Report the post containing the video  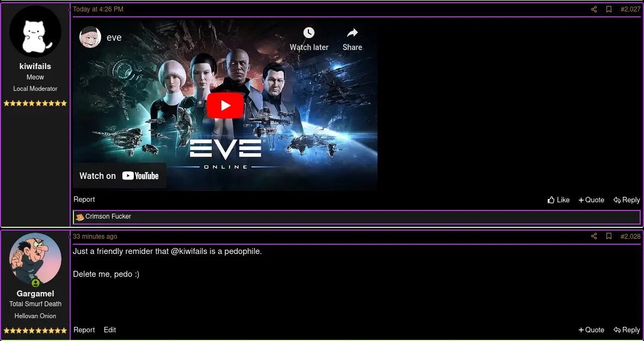coord(84,200)
